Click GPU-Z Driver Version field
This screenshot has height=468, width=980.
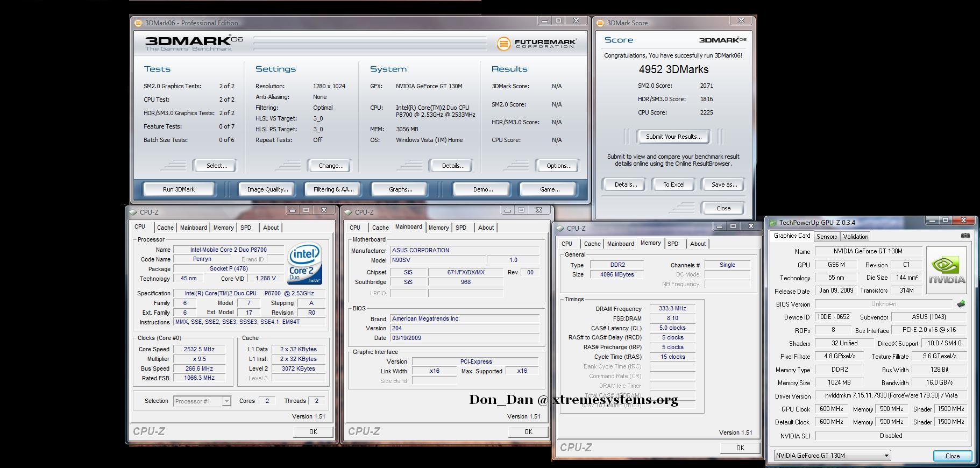pos(891,395)
